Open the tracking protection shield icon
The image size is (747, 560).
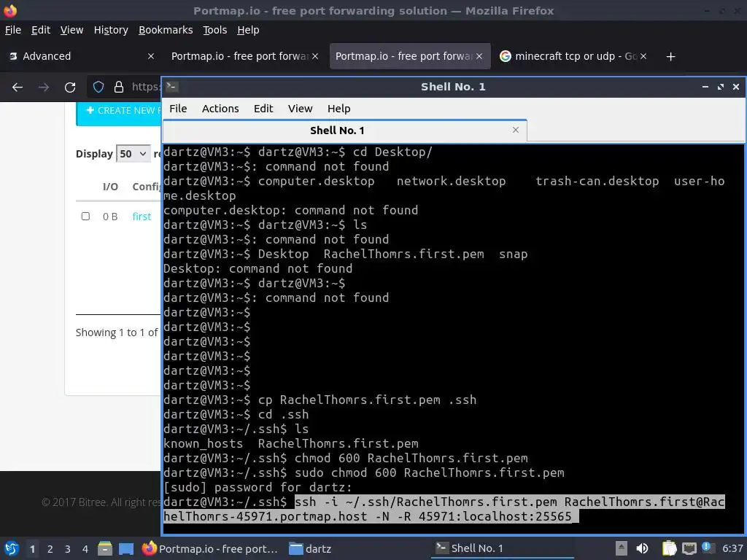point(98,87)
